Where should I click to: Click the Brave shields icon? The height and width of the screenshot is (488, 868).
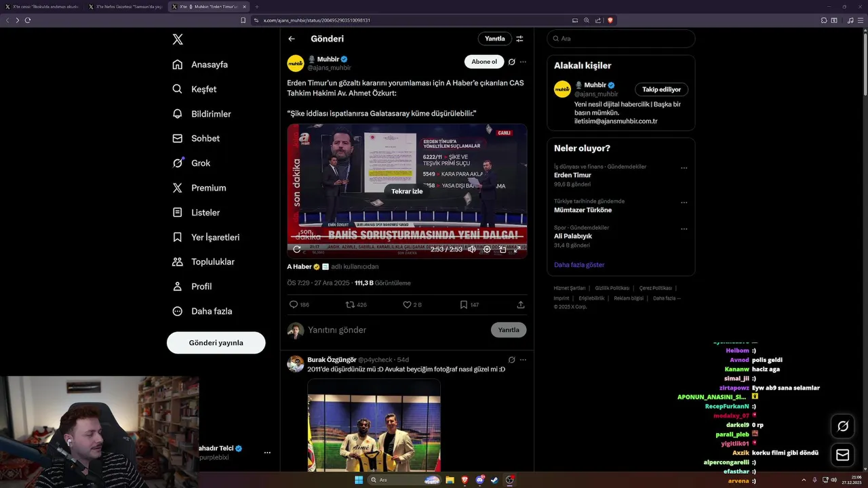pos(610,20)
